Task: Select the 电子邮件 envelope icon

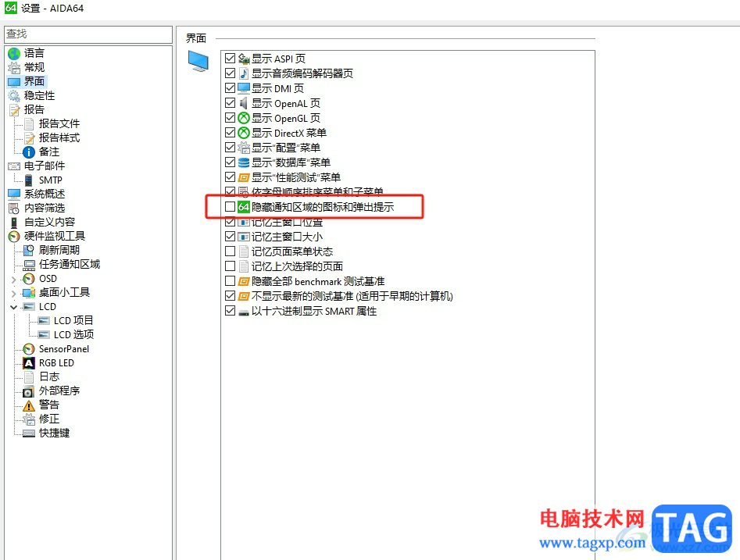Action: click(14, 166)
